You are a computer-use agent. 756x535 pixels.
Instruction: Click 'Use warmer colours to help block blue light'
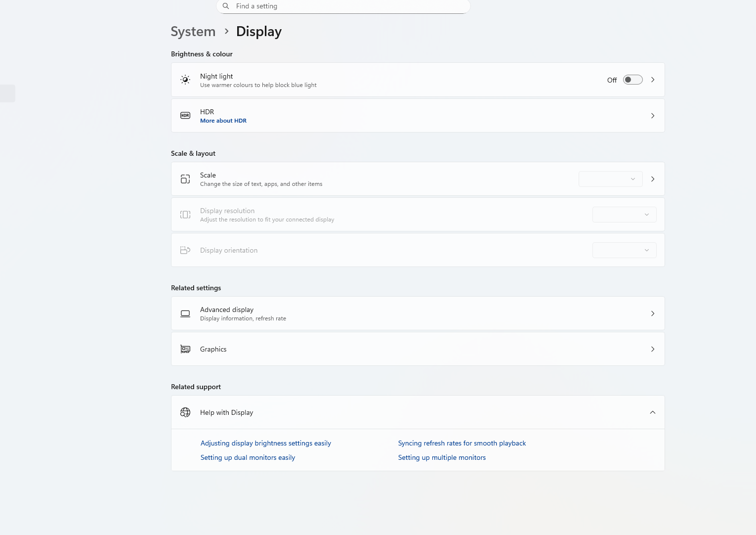(258, 85)
